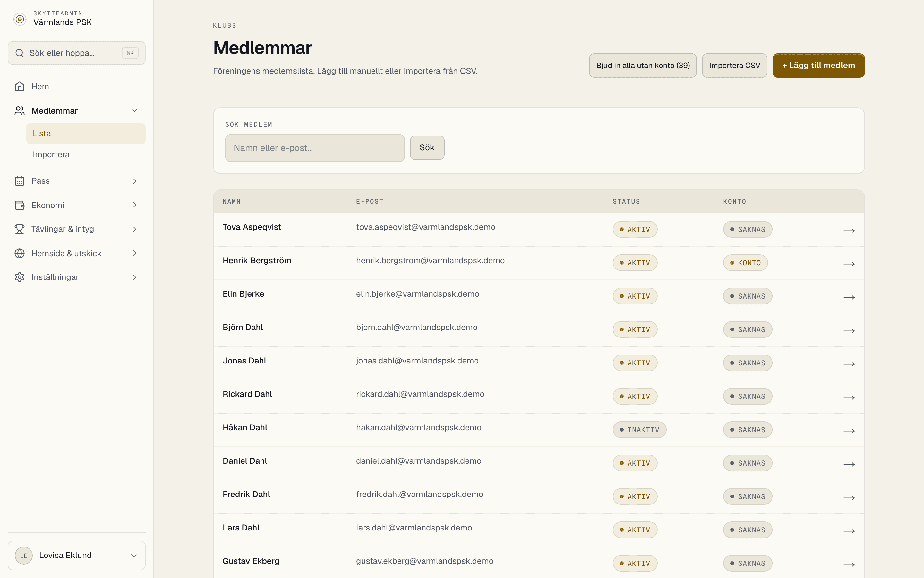Open Lovisa Eklund user menu chevron
The width and height of the screenshot is (924, 578).
pyautogui.click(x=134, y=556)
